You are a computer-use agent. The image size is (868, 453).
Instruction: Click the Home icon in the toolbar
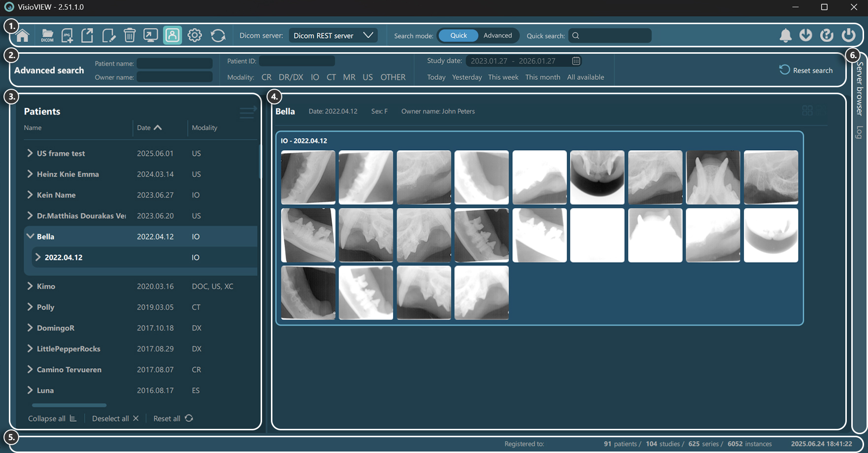pyautogui.click(x=23, y=35)
